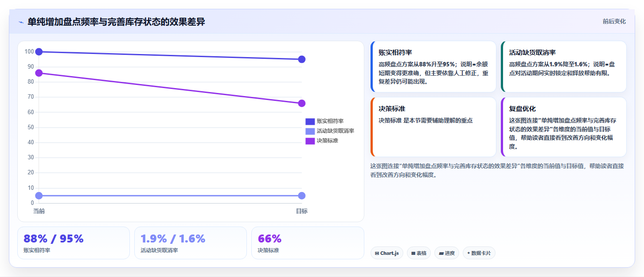Click text 决策标准 是本节需要辅助理解的重点
644x277 pixels.
point(426,120)
